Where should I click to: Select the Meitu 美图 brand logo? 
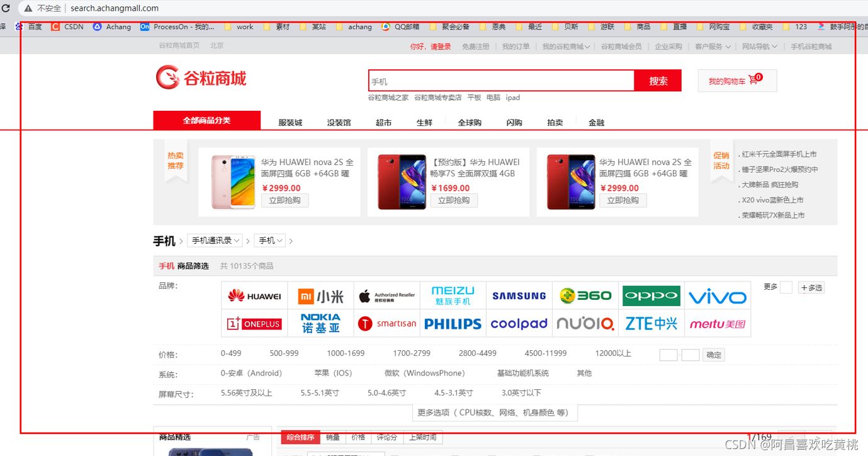pos(718,324)
